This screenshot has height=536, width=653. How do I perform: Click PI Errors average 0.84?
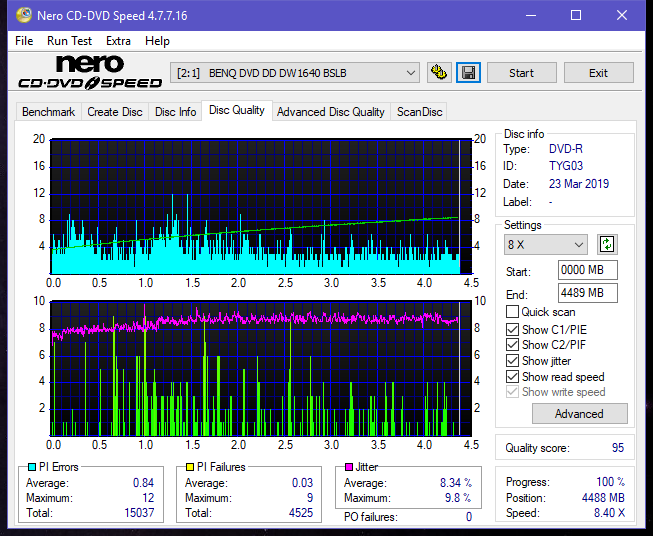click(143, 483)
